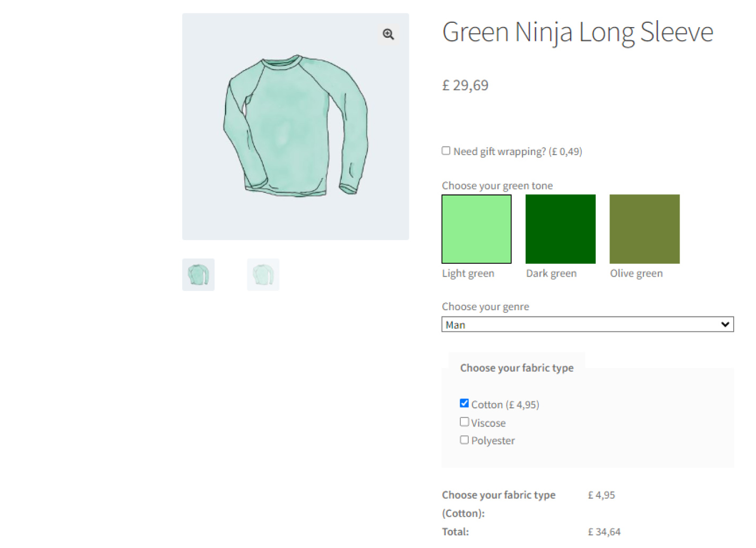Select the second faded sweater thumbnail
Viewport: 756px width, 548px height.
[x=263, y=275]
